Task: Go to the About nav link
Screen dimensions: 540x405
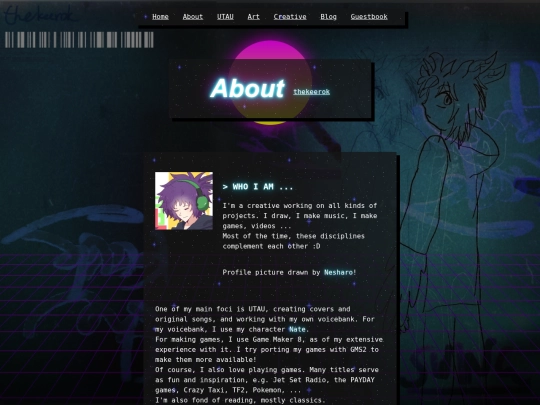Action: click(193, 17)
